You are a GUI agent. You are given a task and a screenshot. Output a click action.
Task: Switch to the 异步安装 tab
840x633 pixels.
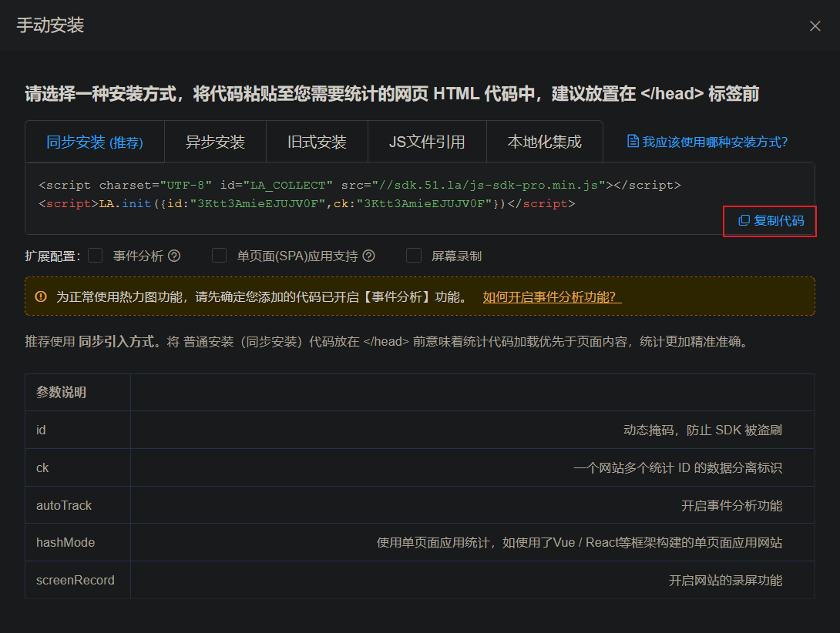[215, 142]
